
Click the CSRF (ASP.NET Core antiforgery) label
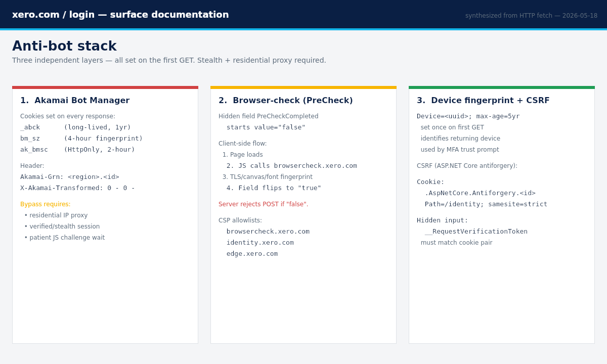(x=467, y=166)
